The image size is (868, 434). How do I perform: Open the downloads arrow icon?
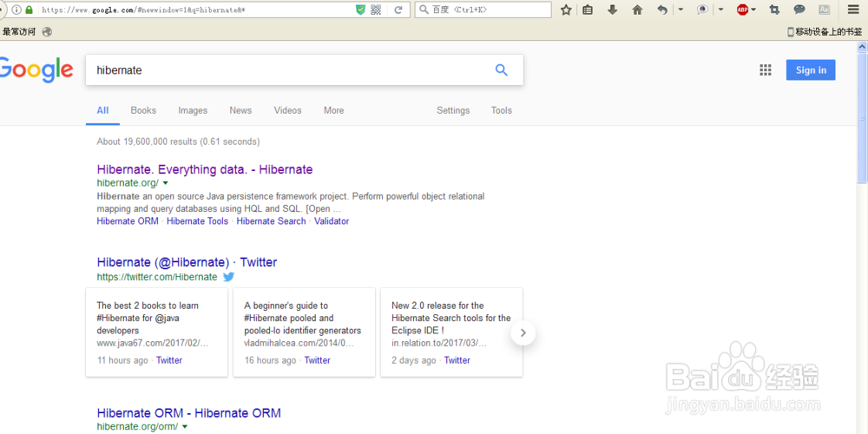612,10
